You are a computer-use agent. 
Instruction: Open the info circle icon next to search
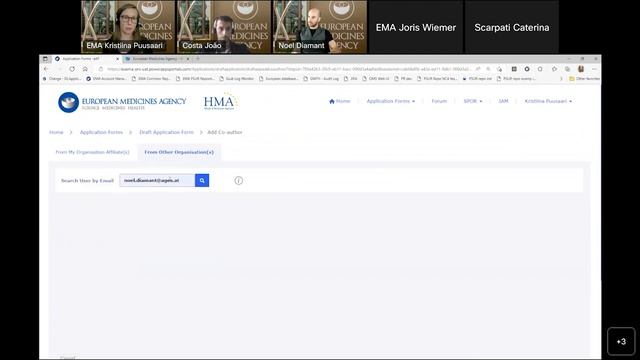click(239, 180)
